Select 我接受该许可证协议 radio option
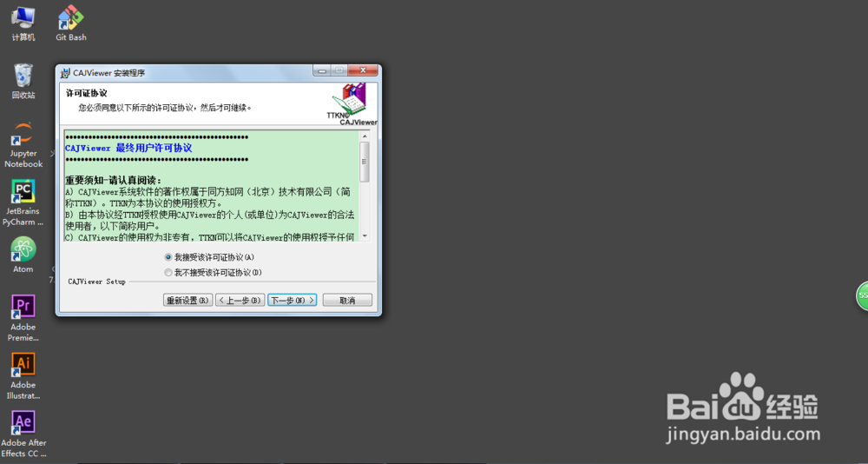This screenshot has width=868, height=464. pos(209,257)
